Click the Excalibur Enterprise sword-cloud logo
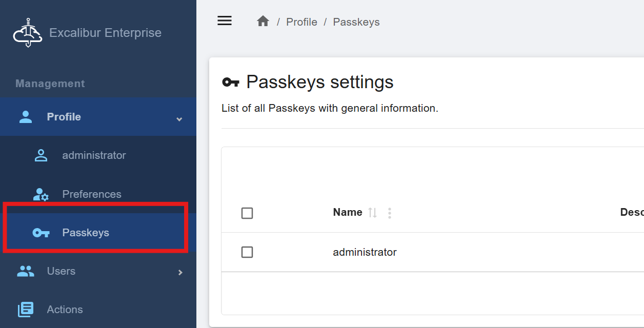The image size is (644, 328). point(28,33)
